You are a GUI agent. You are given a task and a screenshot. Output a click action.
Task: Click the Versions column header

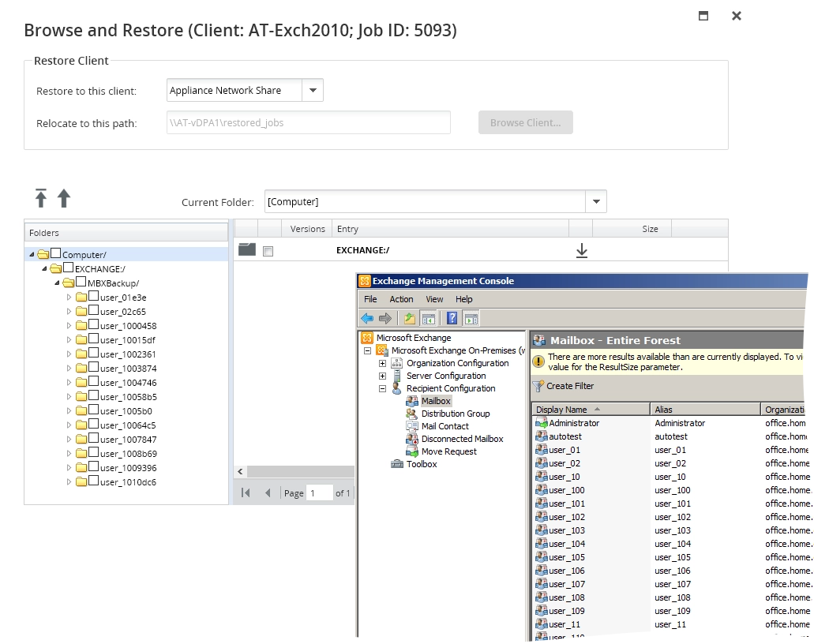point(307,229)
